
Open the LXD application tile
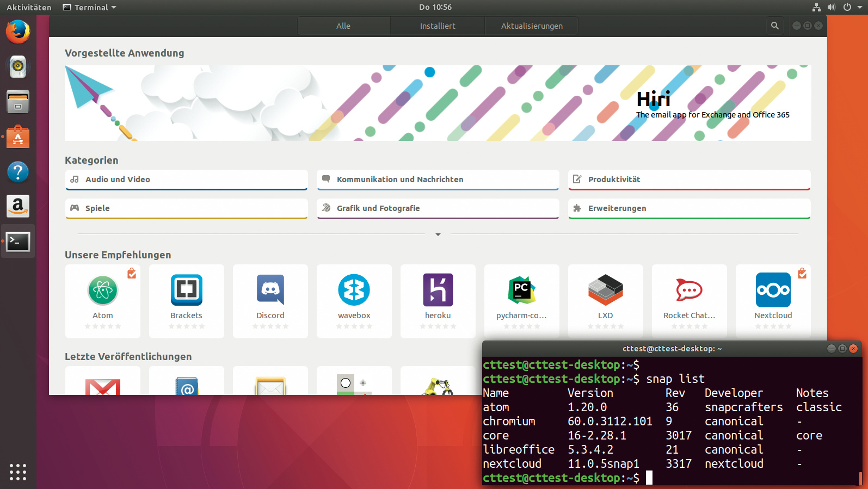point(606,301)
